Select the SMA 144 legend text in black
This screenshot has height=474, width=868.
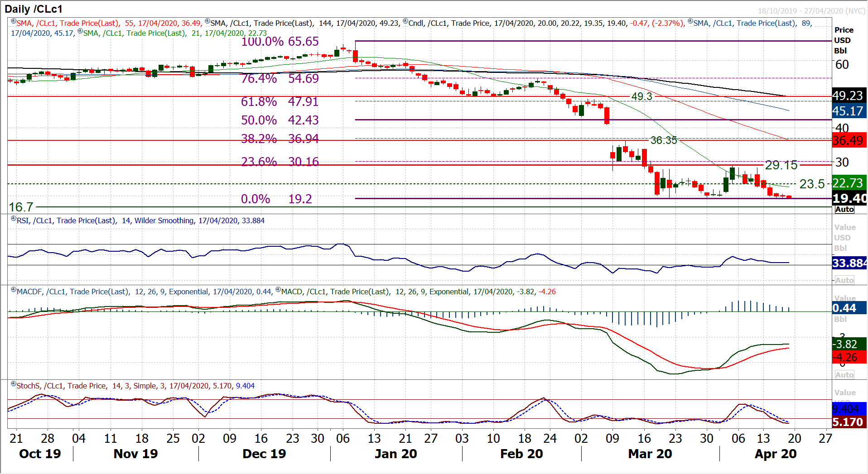point(305,23)
